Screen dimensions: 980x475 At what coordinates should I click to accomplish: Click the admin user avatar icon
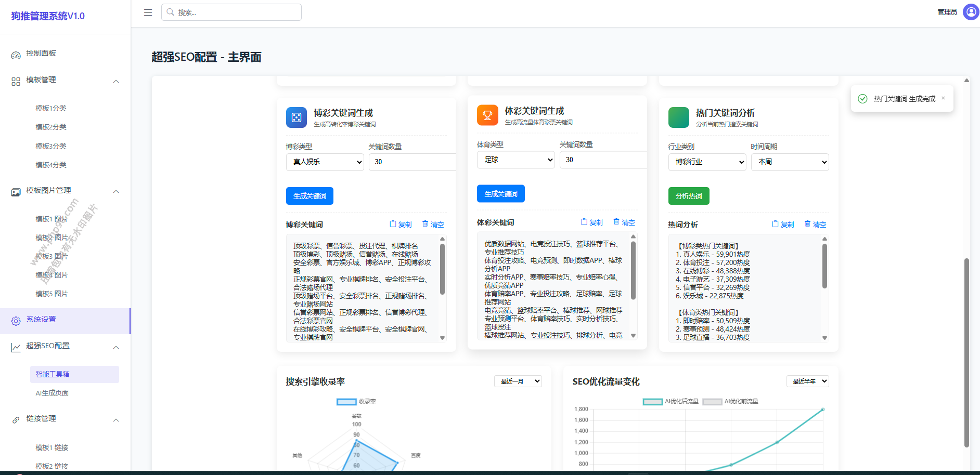point(971,12)
